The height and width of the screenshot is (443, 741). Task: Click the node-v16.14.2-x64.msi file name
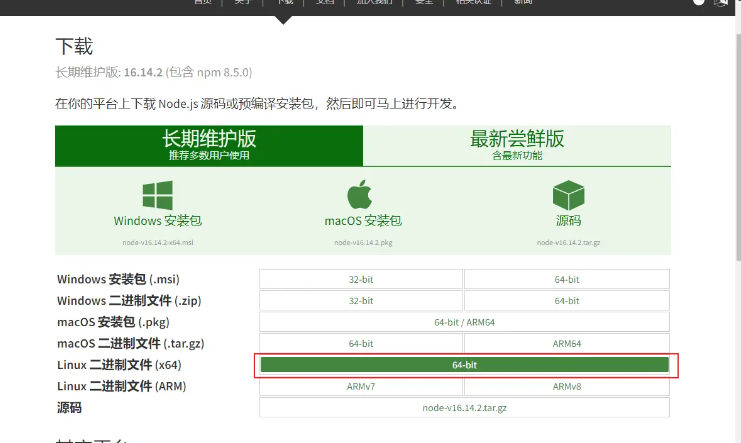pos(158,243)
